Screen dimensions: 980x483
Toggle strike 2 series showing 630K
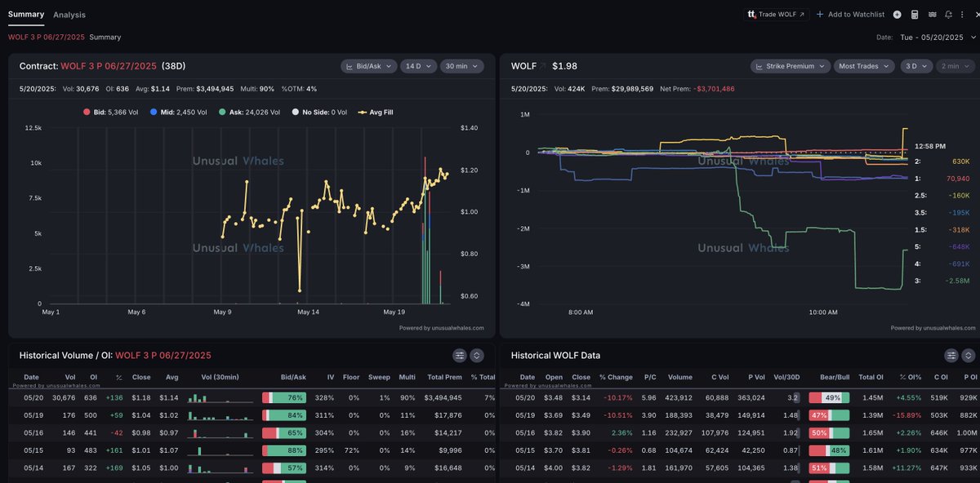[x=942, y=162]
